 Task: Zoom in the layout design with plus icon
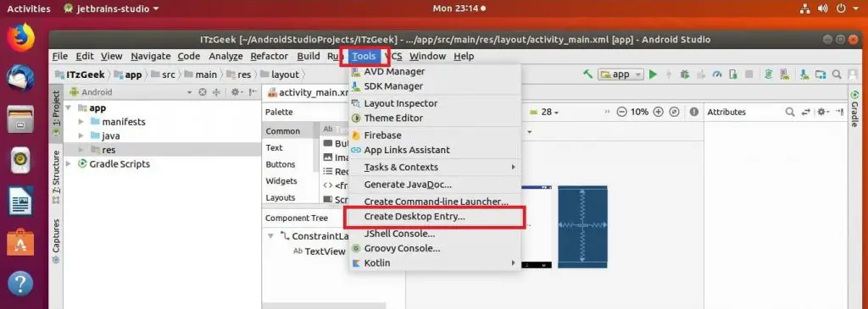coord(658,112)
